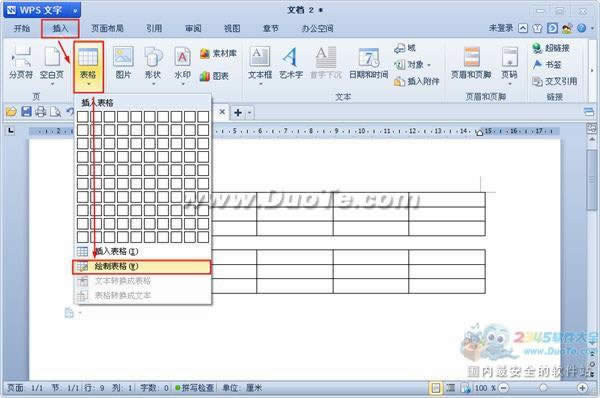Viewport: 600px width, 398px height.
Task: Click the new document tab plus button
Action: click(238, 113)
